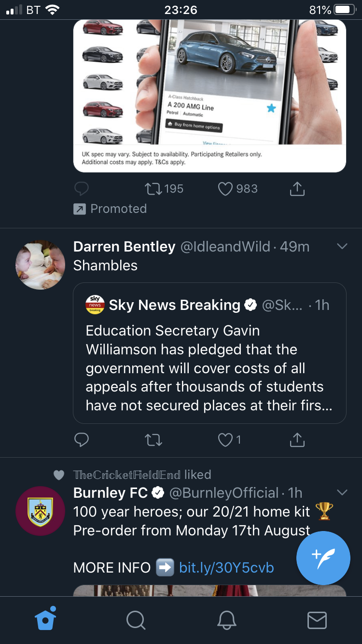
Task: Reply to the promoted Mercedes tweet
Action: [x=82, y=189]
